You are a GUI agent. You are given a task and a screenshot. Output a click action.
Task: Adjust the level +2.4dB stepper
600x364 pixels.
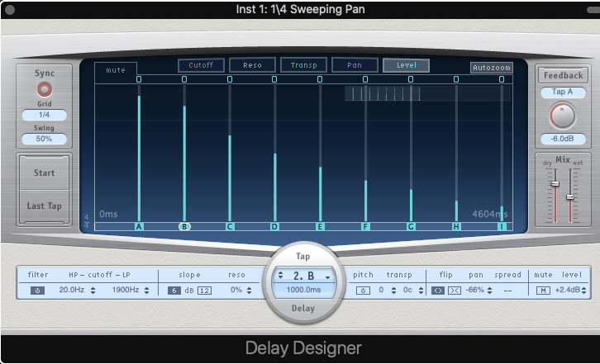583,291
